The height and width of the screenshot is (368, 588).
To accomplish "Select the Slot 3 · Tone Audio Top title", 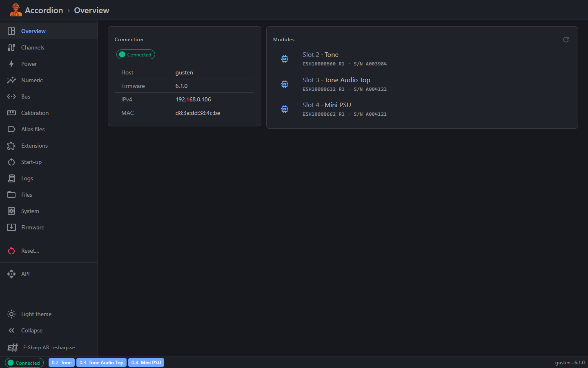I will [336, 80].
